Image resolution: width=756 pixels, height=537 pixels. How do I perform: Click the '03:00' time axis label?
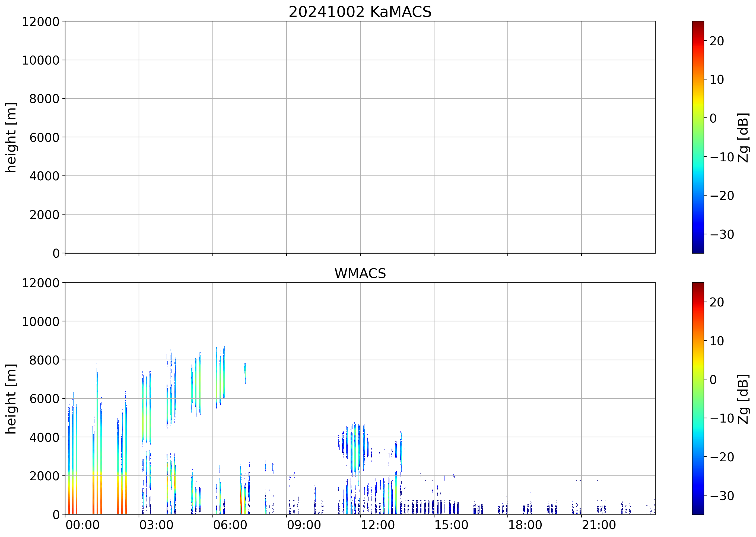[156, 525]
